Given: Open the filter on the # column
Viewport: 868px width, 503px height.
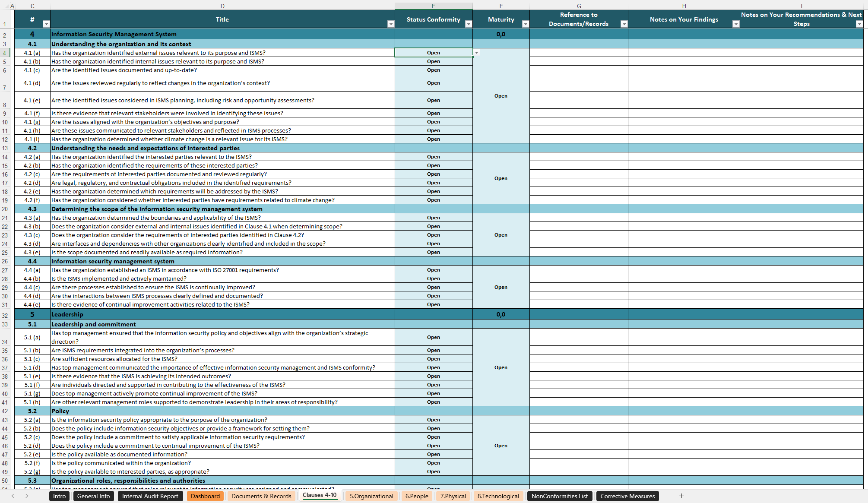Looking at the screenshot, I should coord(46,24).
